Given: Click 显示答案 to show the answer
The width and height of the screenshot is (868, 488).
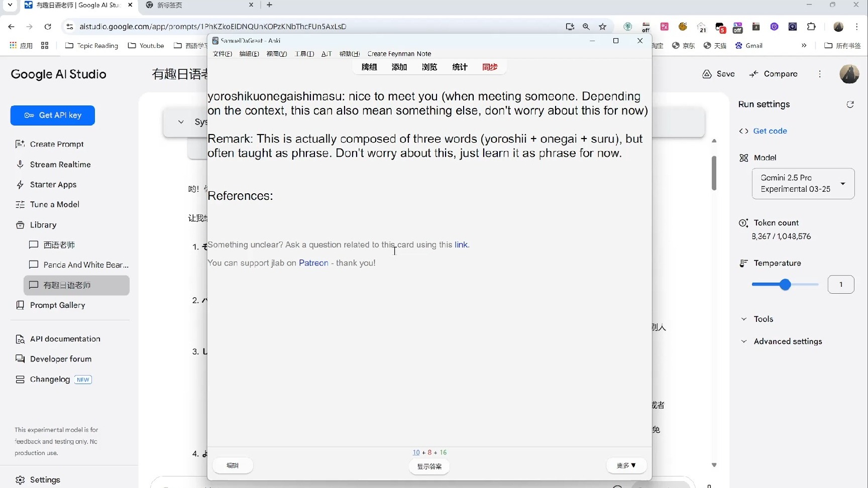Looking at the screenshot, I should coord(429,466).
